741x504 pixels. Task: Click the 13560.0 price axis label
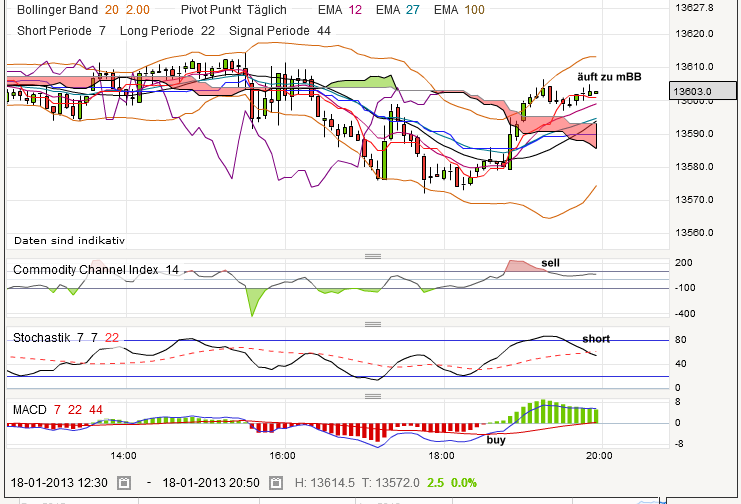694,233
